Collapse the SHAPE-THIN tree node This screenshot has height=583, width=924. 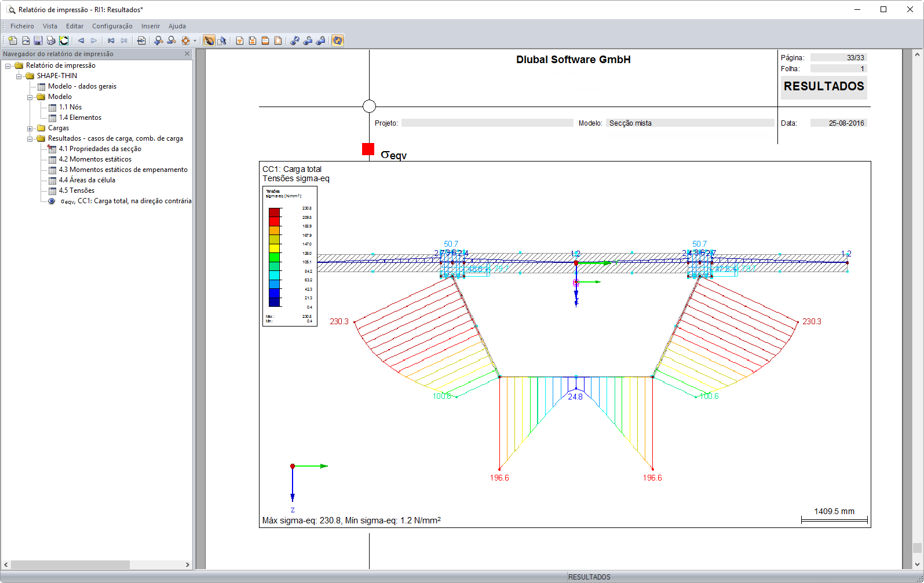(x=19, y=76)
